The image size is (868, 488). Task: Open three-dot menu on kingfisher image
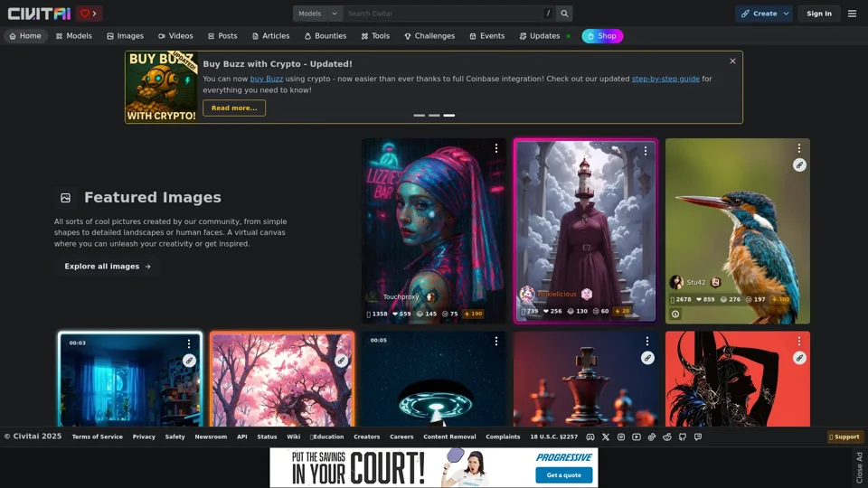click(x=798, y=148)
